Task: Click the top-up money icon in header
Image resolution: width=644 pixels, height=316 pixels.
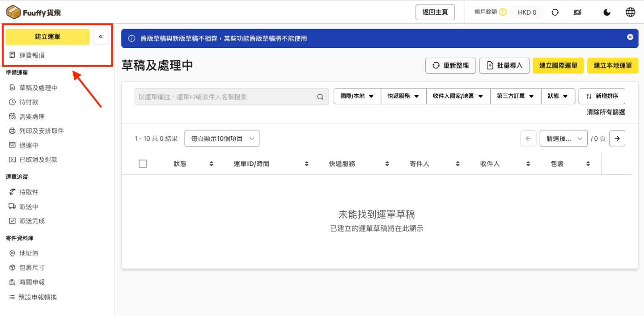Action: (577, 13)
